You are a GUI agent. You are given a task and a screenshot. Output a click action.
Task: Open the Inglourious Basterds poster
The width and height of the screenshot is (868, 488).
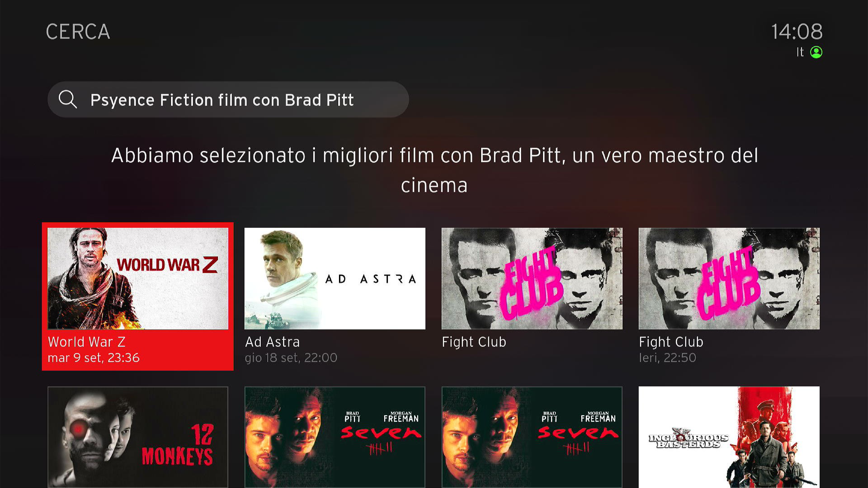coord(729,437)
